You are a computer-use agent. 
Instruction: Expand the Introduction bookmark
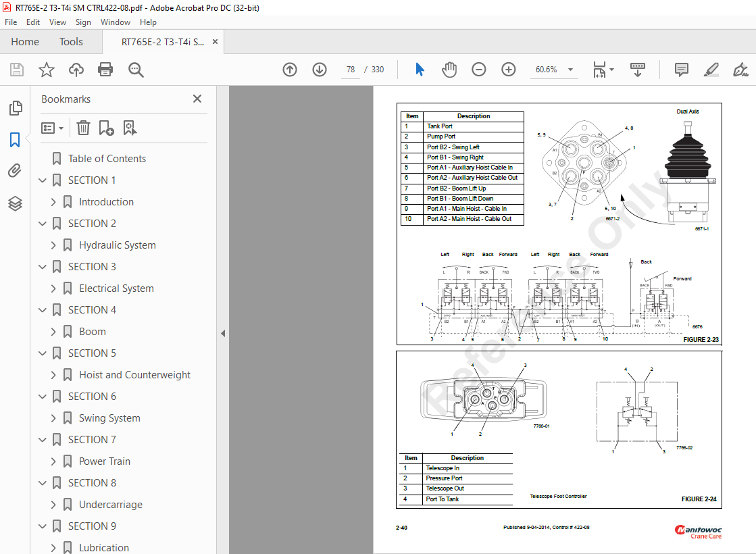click(x=53, y=202)
